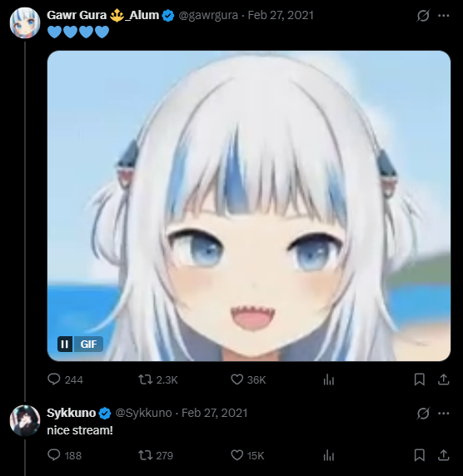463x476 pixels.
Task: Bookmark Sykkuno's reply
Action: coord(419,455)
